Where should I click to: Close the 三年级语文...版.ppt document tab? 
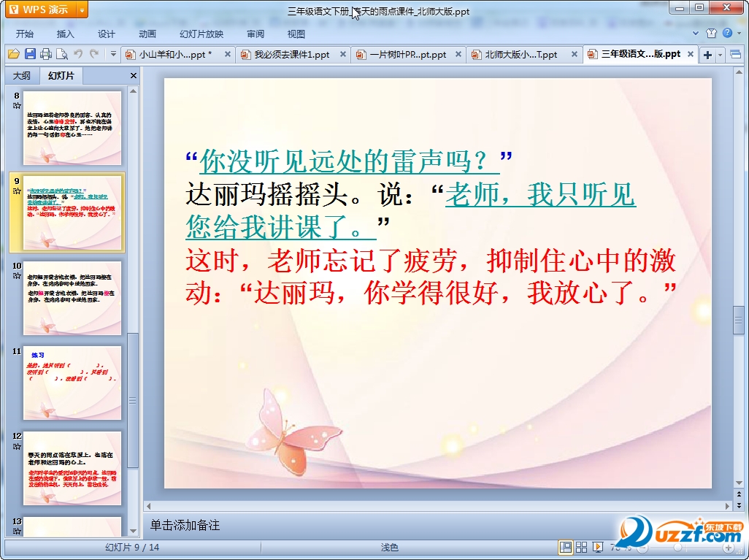tap(691, 55)
